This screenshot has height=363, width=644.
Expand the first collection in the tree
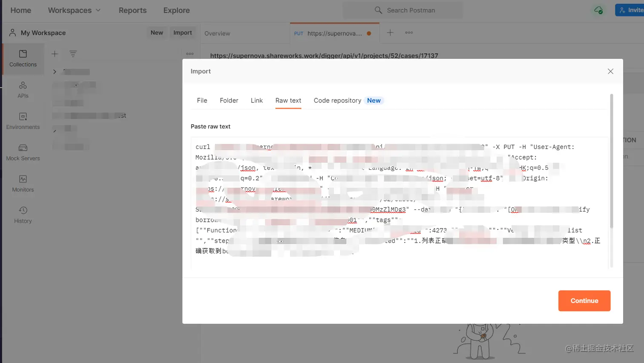pyautogui.click(x=55, y=72)
